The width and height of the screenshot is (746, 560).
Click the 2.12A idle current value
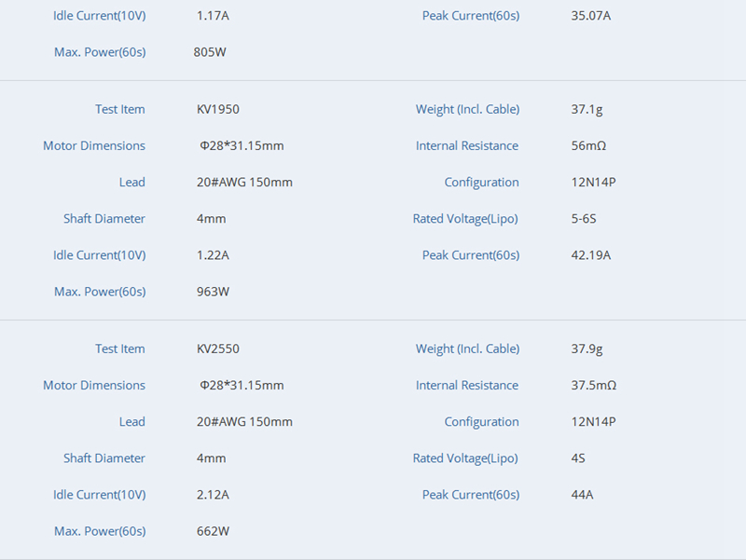213,495
